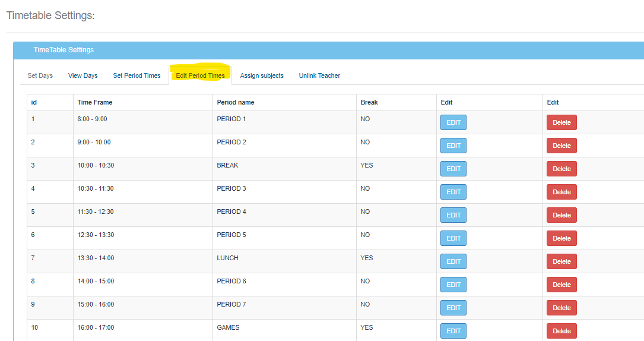Open the Set Days tab
Screen dimensions: 644x341
(x=40, y=75)
